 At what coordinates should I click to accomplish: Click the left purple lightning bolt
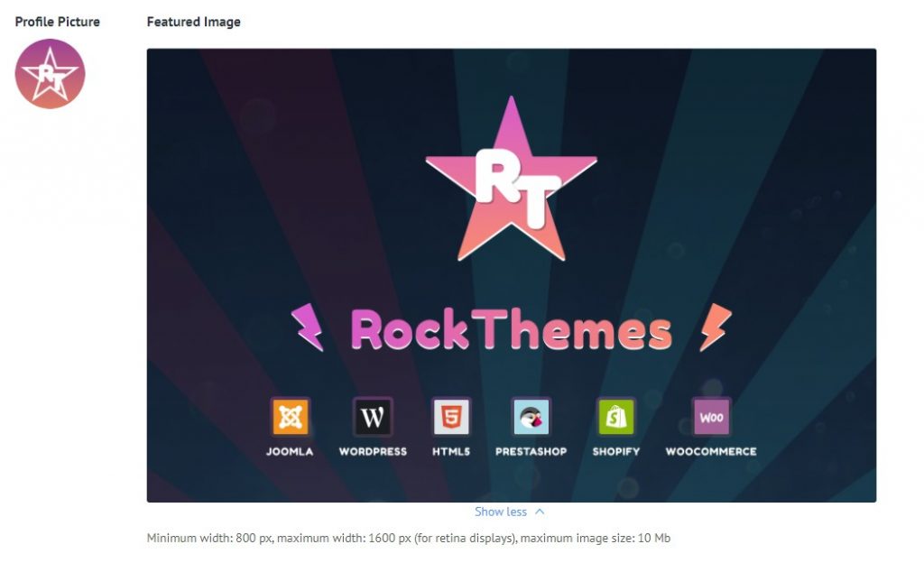pyautogui.click(x=308, y=327)
